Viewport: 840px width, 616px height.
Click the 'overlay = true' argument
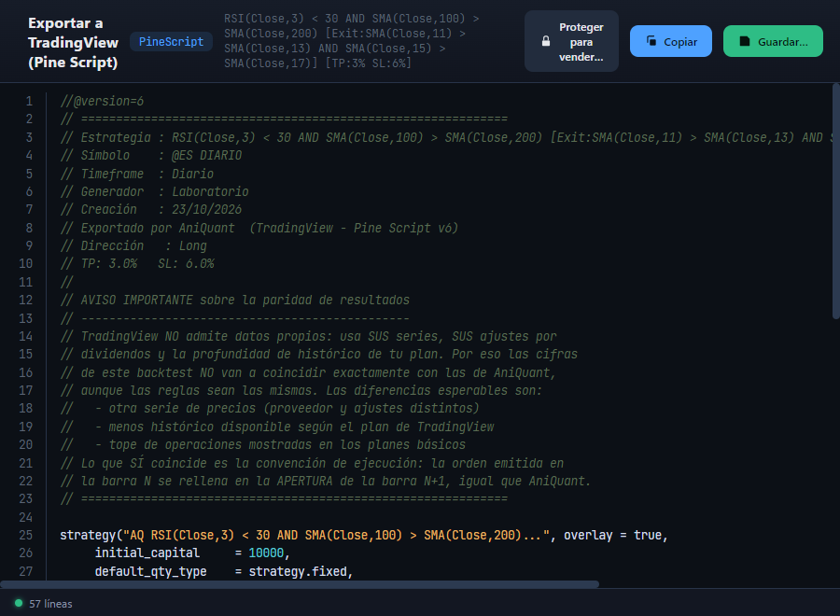pos(613,535)
